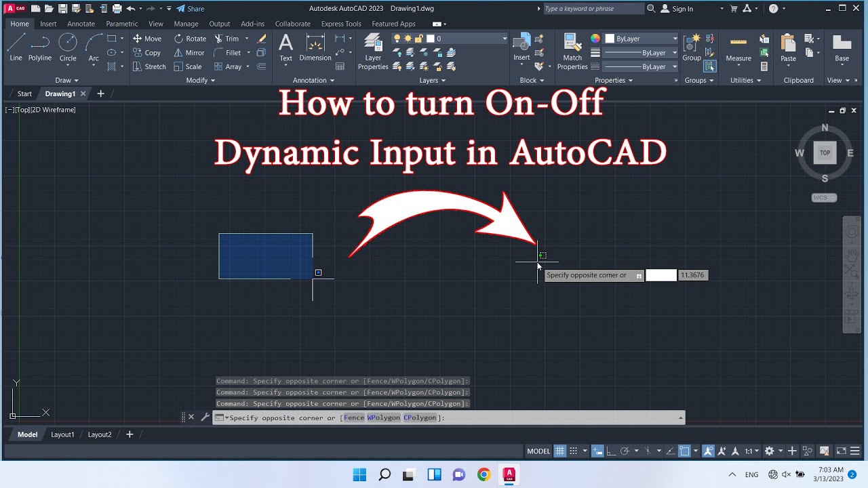
Task: Select the Dimension tool
Action: [x=315, y=47]
